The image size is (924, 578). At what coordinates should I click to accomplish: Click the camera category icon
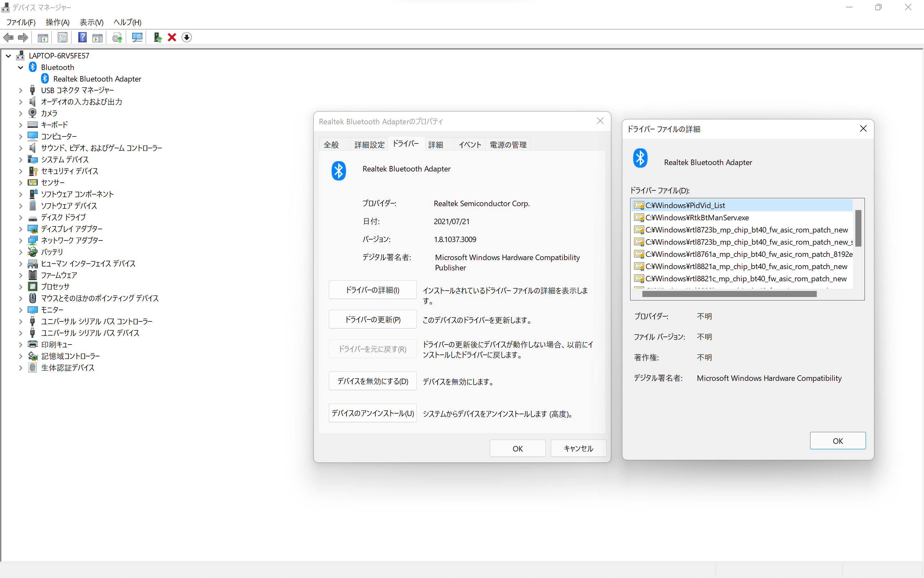point(33,113)
